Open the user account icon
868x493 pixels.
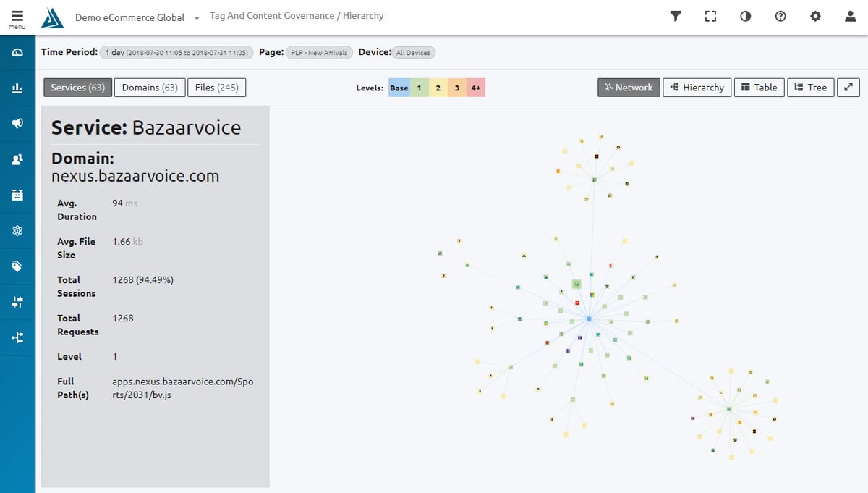click(851, 16)
